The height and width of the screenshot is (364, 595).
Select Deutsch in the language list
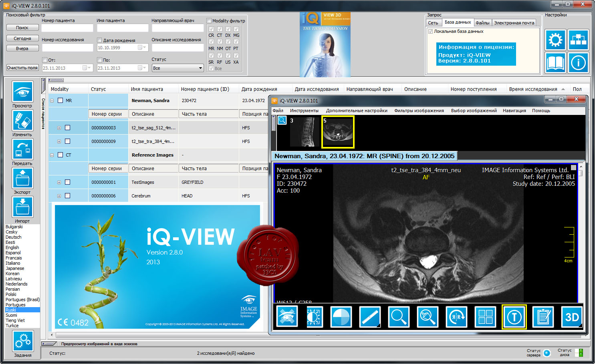pos(14,237)
